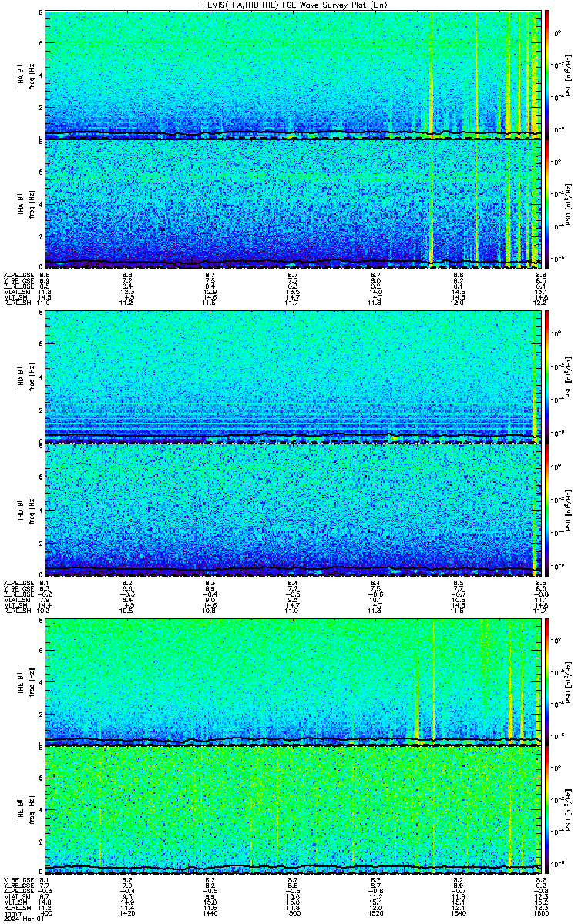
Task: Click the 'R_RE_SM' row label under THA panels
Action: 17,303
